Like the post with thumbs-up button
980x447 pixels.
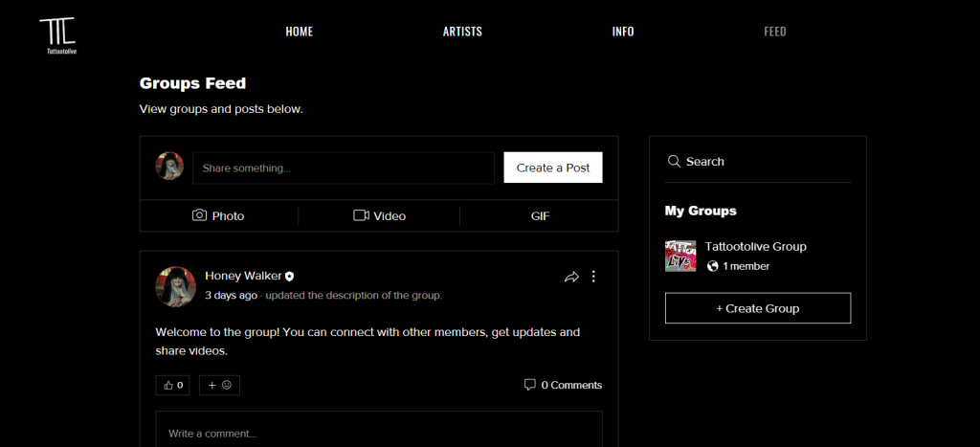(172, 385)
